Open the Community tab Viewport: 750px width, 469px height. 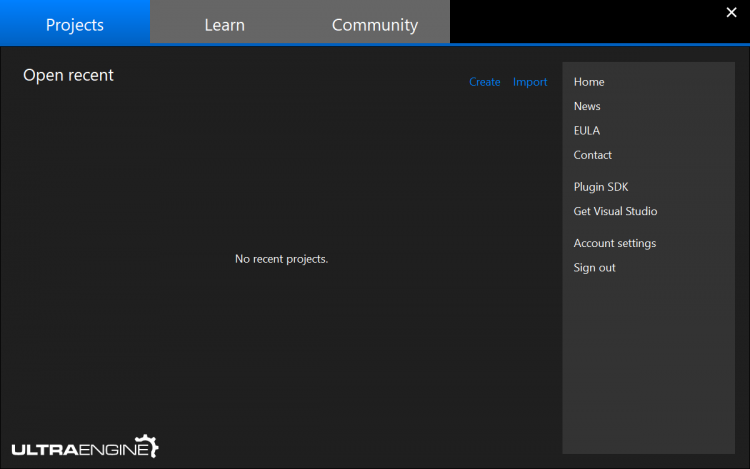[375, 23]
